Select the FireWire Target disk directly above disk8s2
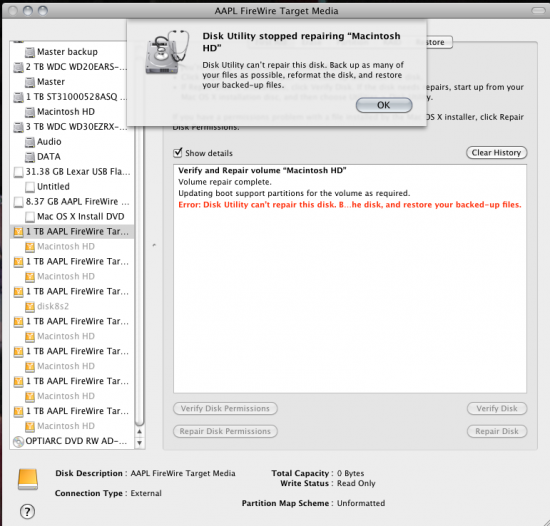This screenshot has height=526, width=550. 72,291
